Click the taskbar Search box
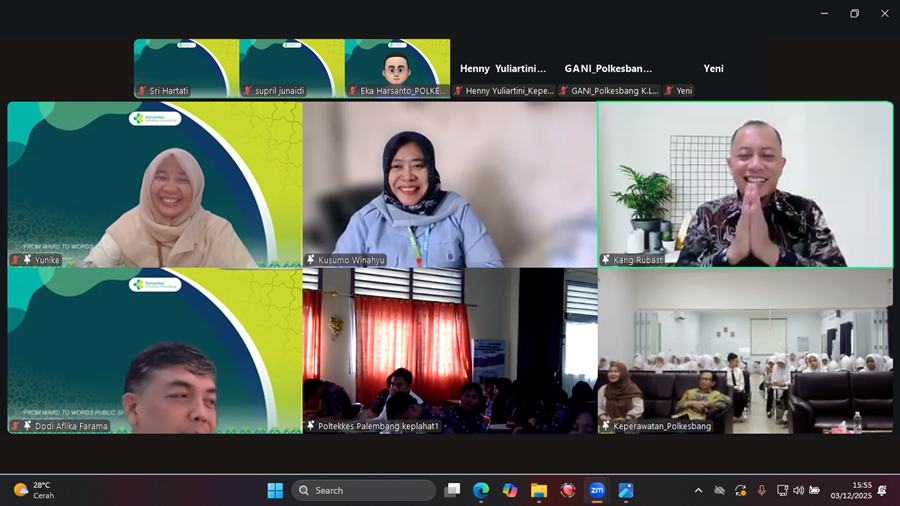This screenshot has height=506, width=900. click(x=364, y=490)
